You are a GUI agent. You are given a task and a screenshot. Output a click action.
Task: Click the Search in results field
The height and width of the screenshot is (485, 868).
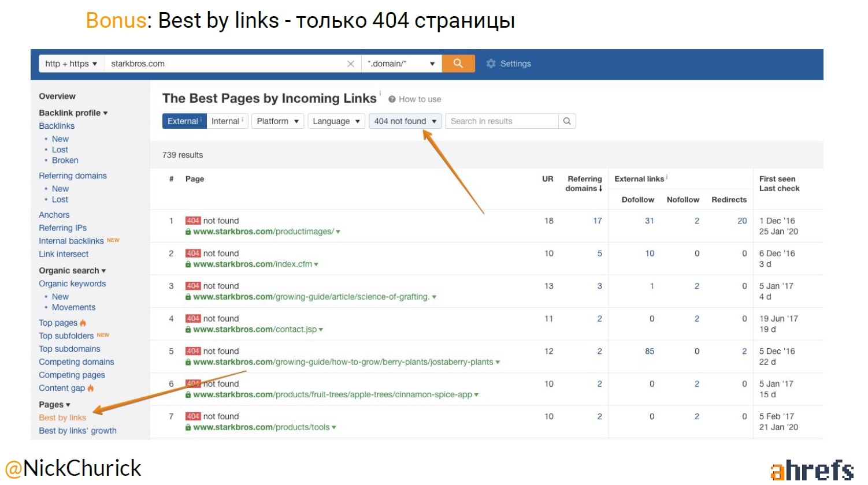502,121
